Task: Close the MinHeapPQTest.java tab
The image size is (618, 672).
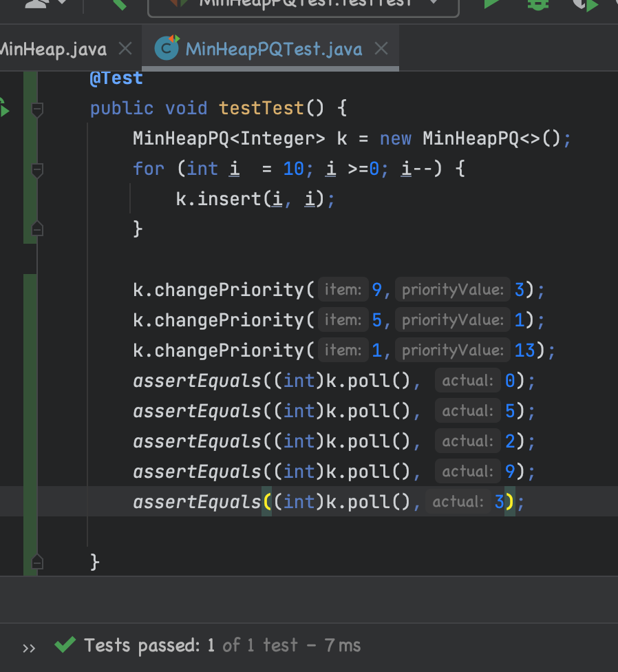Action: click(381, 49)
